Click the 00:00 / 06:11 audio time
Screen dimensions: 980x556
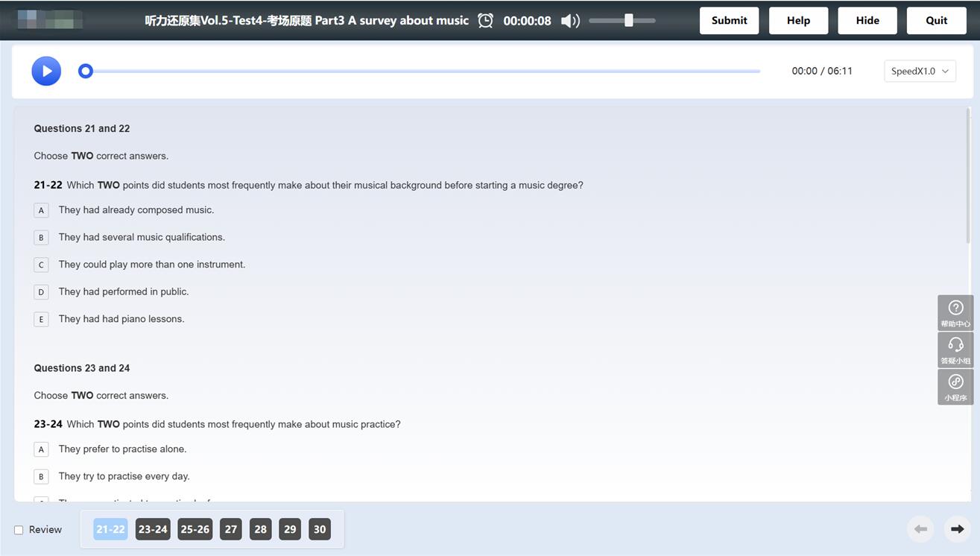pos(822,71)
